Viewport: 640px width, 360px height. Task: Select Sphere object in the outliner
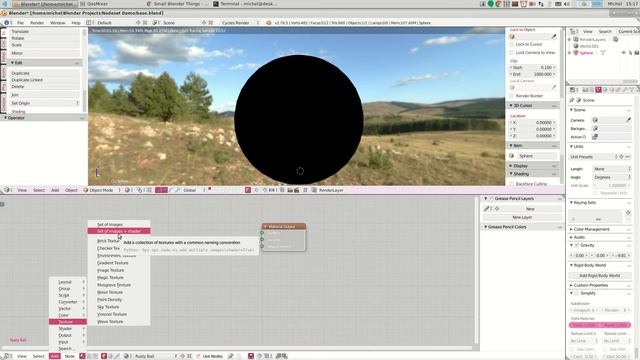click(x=587, y=53)
